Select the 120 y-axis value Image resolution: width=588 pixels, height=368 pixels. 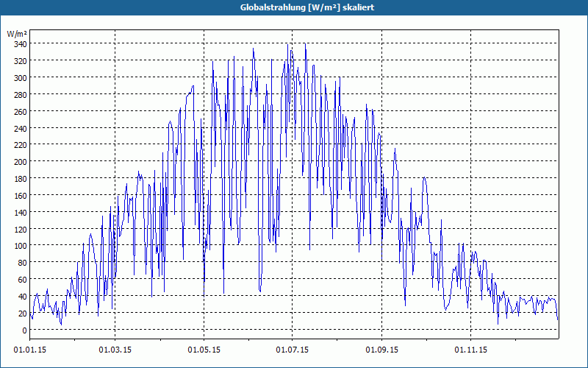click(x=21, y=229)
